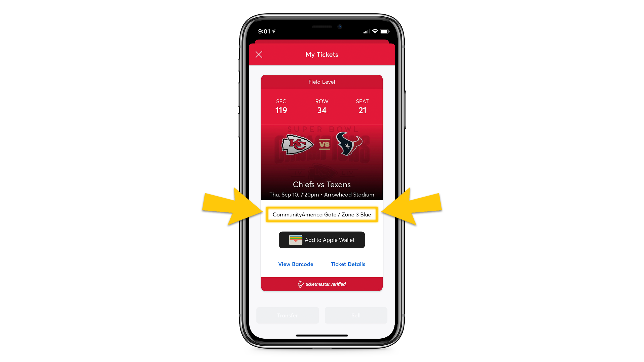Tap the VS matchup indicator icon
Screen dimensions: 644x362
click(x=322, y=144)
